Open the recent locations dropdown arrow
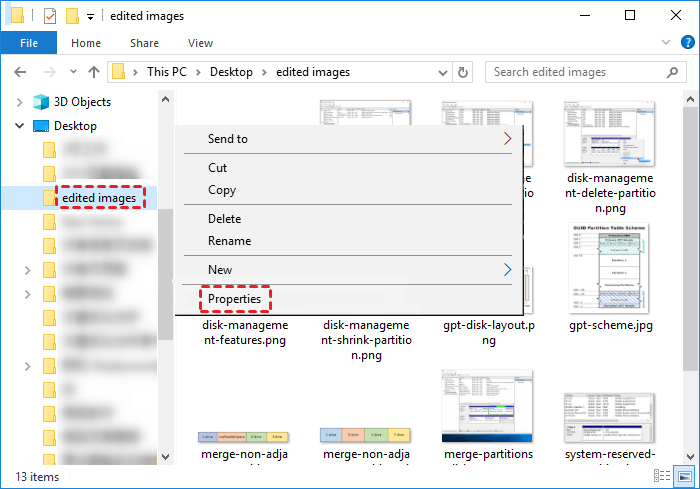The image size is (700, 489). point(73,72)
